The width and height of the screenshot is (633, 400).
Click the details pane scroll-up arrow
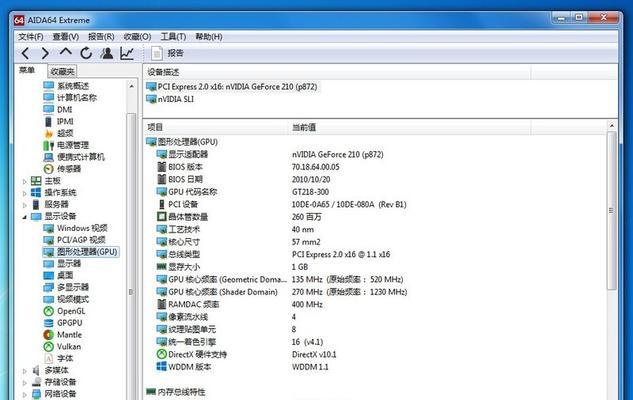point(612,126)
